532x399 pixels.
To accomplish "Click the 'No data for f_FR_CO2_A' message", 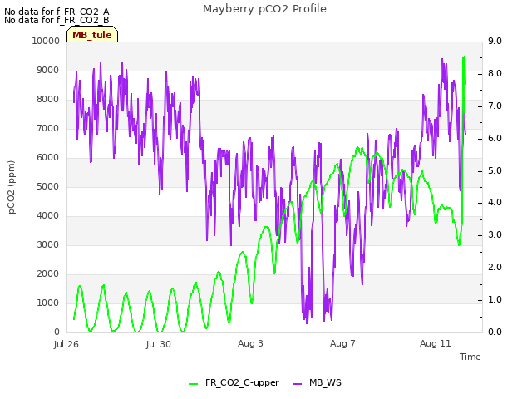I will 57,12.
